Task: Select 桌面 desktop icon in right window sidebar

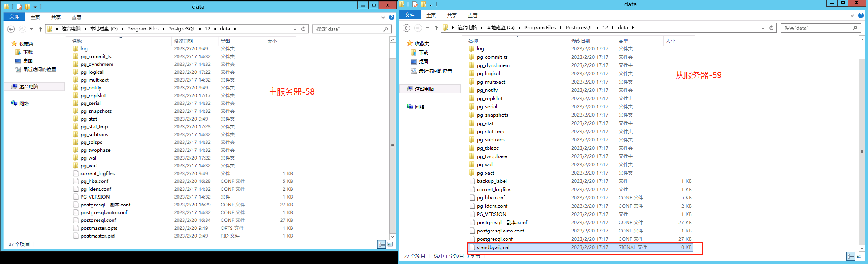Action: (x=414, y=62)
